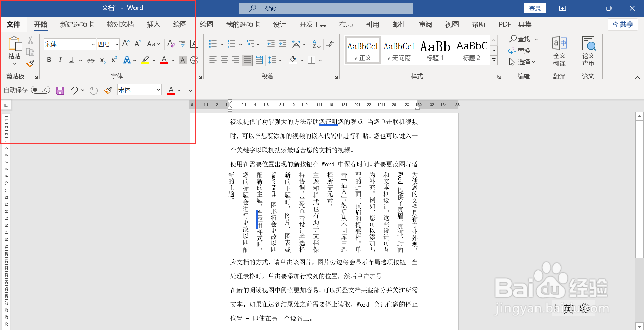The height and width of the screenshot is (330, 644).
Task: Click the vertical scrollbar down arrow
Action: (640, 326)
